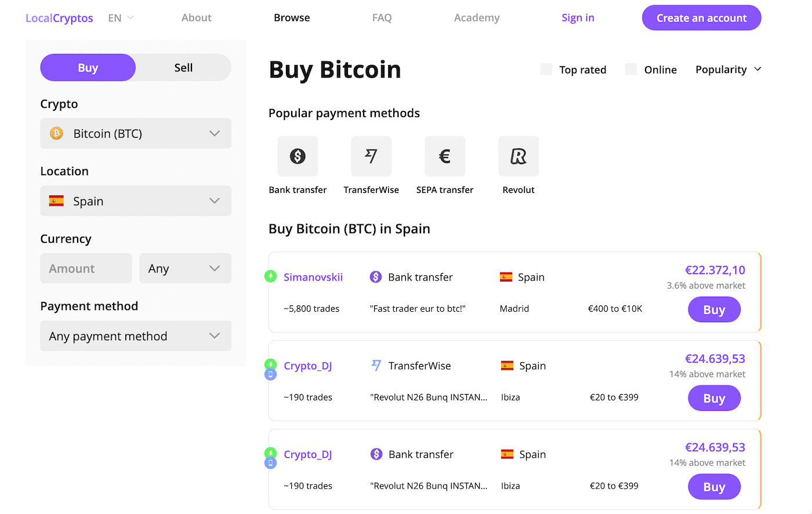812x514 pixels.
Task: Click blue phone badge in Crypto_DJ Bank transfer offer
Action: pyautogui.click(x=270, y=463)
